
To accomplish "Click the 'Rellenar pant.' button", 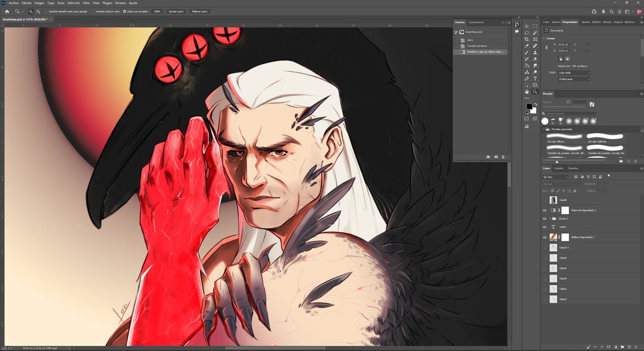I will pos(200,11).
